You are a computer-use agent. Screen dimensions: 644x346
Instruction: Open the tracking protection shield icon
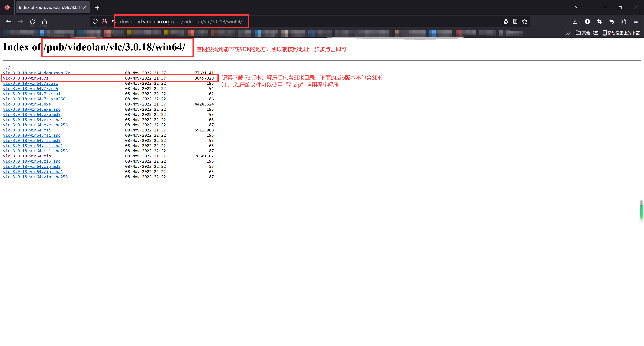click(x=95, y=22)
